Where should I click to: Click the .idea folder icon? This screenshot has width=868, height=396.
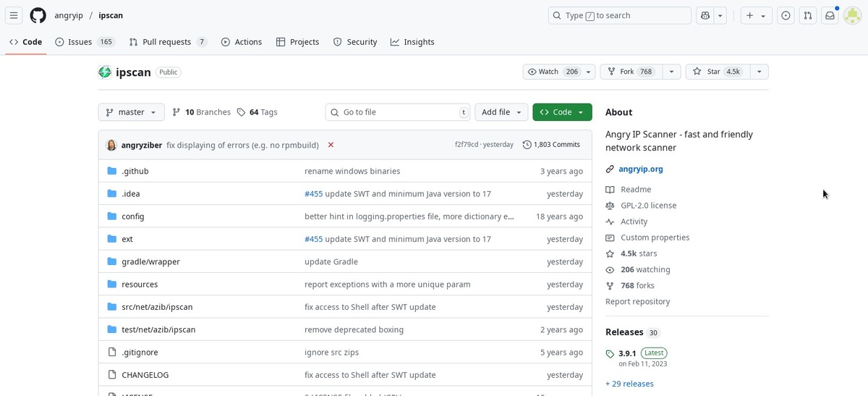(111, 193)
